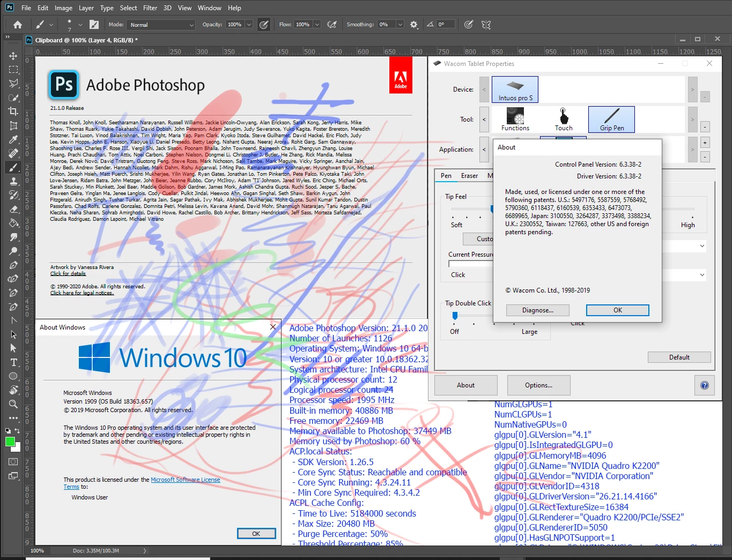Click the Diagnose... button

tap(538, 310)
